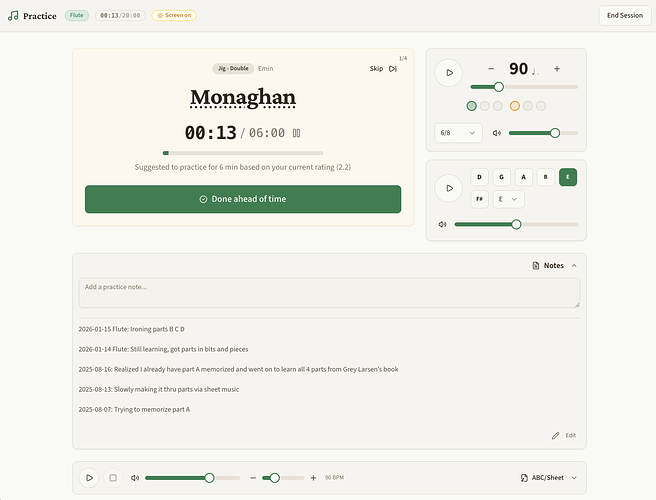The image size is (656, 500).
Task: Select the E drone note
Action: pos(568,177)
